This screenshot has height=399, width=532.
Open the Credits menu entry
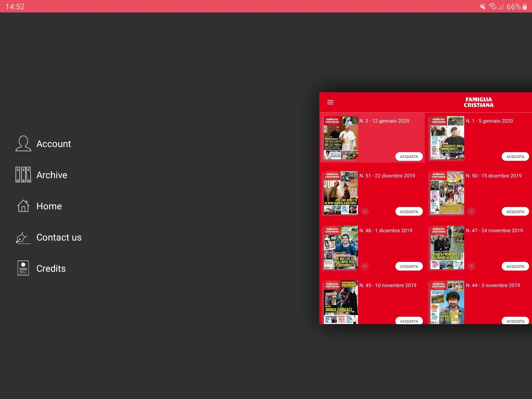(x=51, y=268)
